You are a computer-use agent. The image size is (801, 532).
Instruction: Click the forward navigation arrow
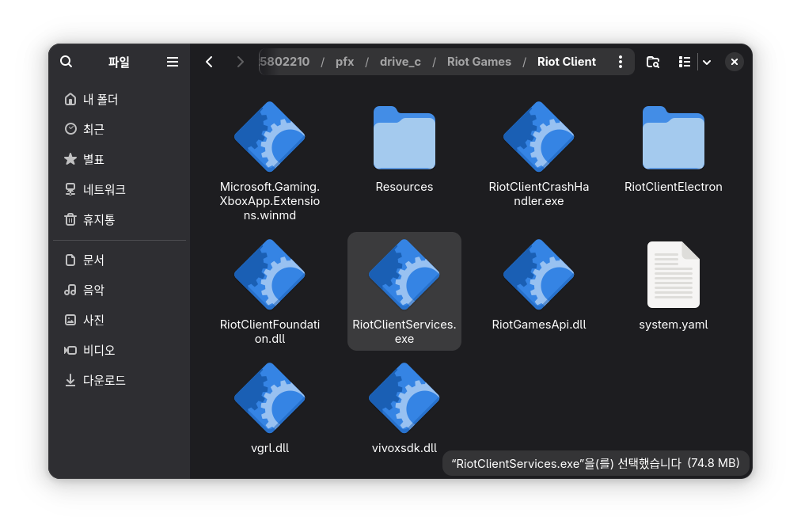coord(241,62)
